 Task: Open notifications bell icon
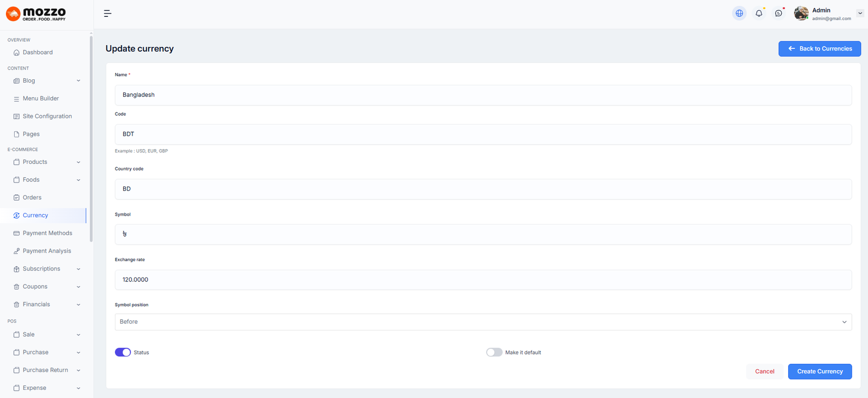[759, 14]
